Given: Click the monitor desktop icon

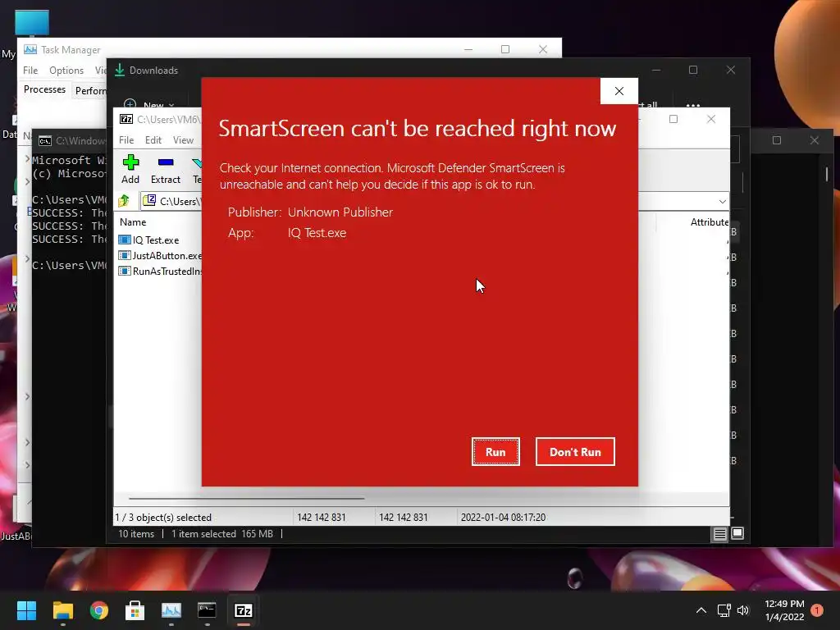Looking at the screenshot, I should (x=32, y=24).
